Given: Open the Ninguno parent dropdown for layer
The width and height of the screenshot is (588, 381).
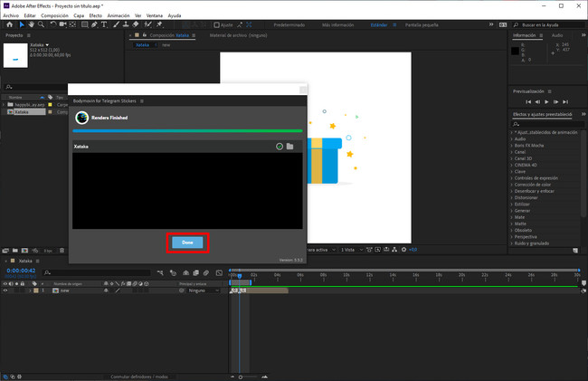Looking at the screenshot, I should [197, 291].
